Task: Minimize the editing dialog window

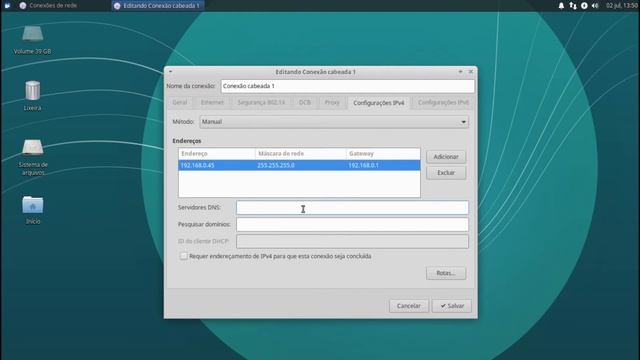Action: pos(460,72)
